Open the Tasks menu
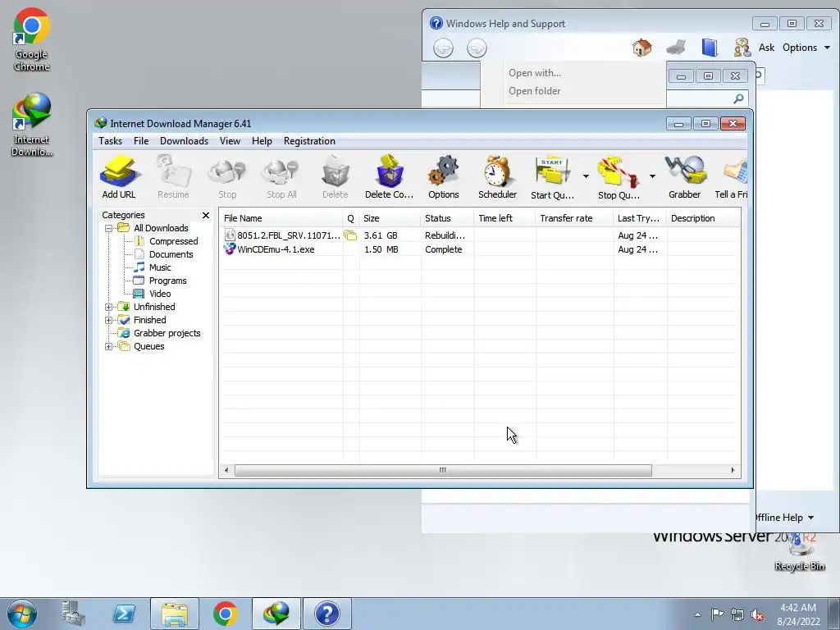Image resolution: width=840 pixels, height=630 pixels. tap(111, 141)
